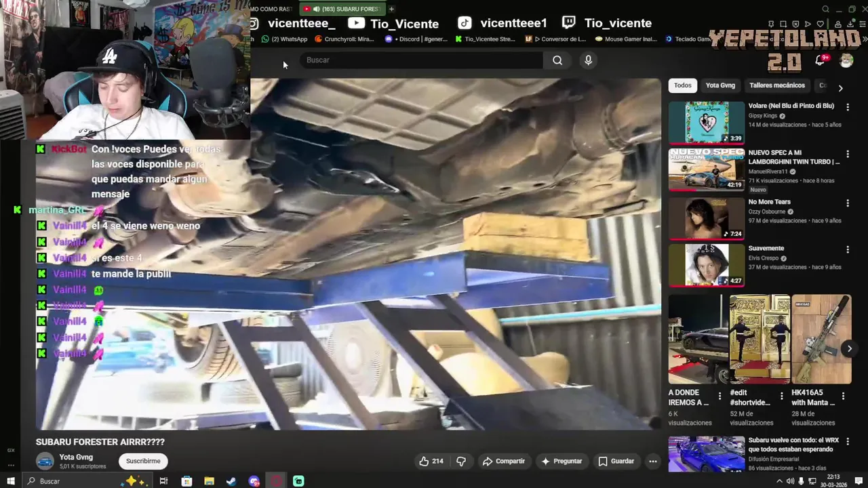Open options menu for Suavemente video
This screenshot has height=488, width=868.
[x=848, y=249]
